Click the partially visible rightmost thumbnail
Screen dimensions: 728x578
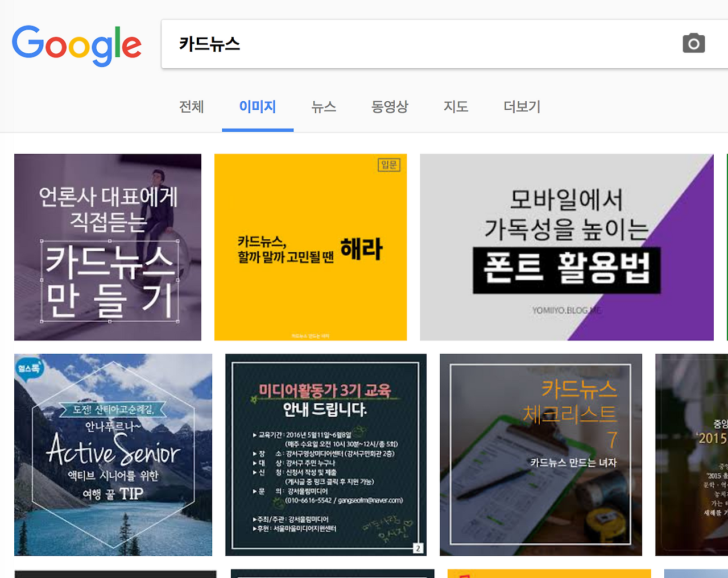(692, 454)
